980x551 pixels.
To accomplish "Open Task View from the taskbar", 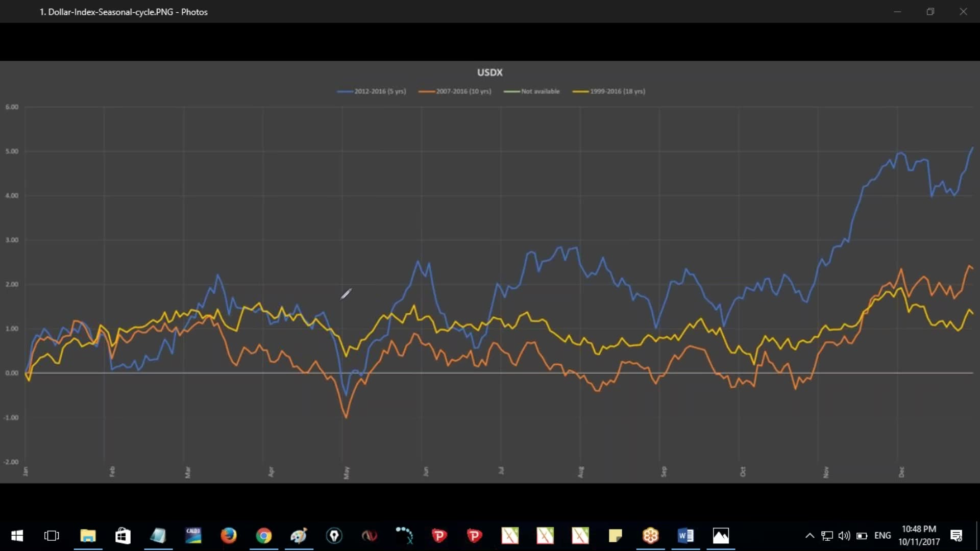I will click(x=52, y=536).
